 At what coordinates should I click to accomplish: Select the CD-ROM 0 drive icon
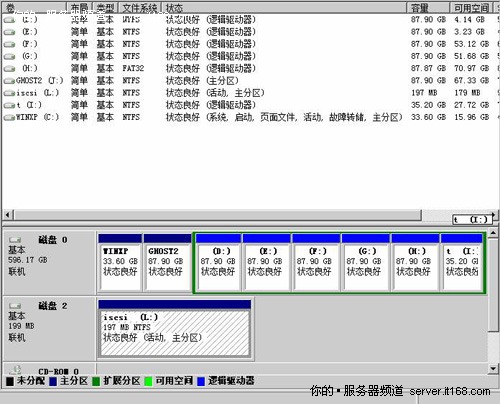tap(15, 369)
